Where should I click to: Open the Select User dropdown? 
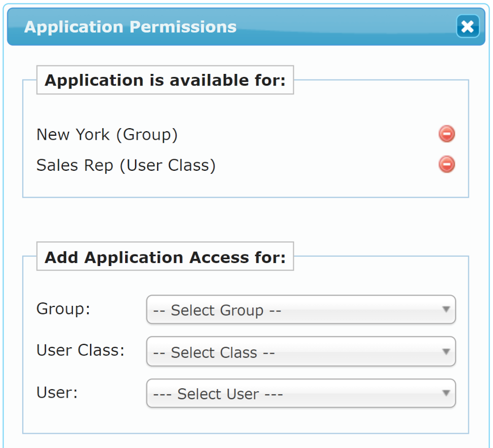(x=301, y=393)
